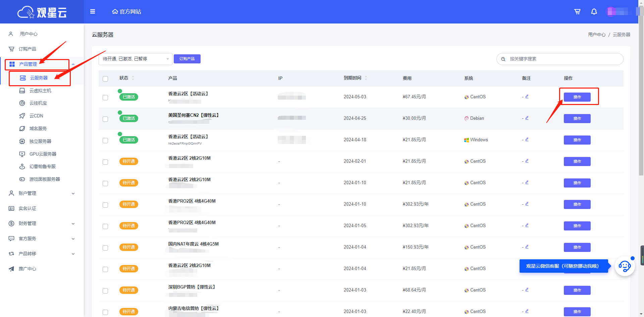The height and width of the screenshot is (317, 644).
Task: Edit remark pencil for 2024-04-25 row
Action: pyautogui.click(x=527, y=118)
